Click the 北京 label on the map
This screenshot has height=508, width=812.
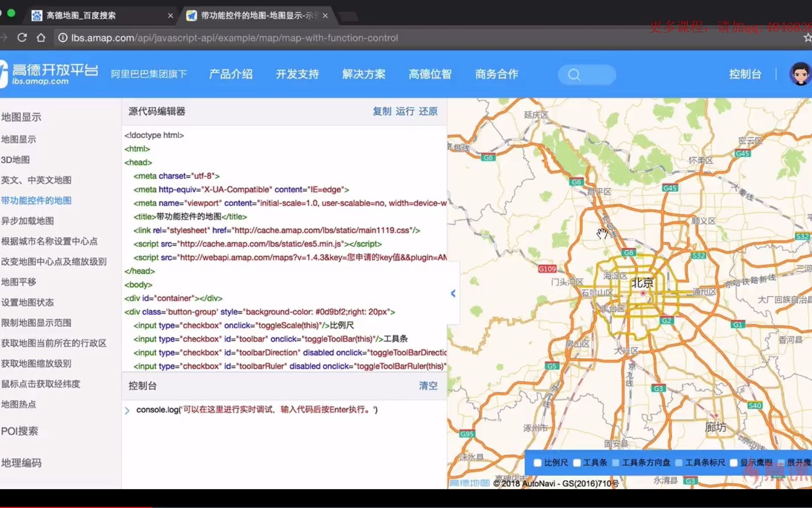tap(642, 283)
